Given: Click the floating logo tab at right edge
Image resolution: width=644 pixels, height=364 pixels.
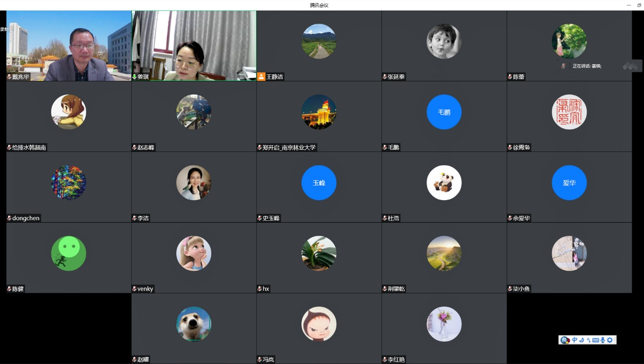Looking at the screenshot, I should [632, 66].
